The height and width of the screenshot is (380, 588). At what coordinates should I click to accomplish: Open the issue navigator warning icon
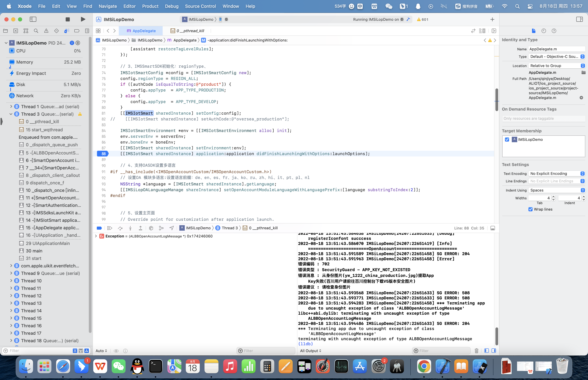[46, 31]
